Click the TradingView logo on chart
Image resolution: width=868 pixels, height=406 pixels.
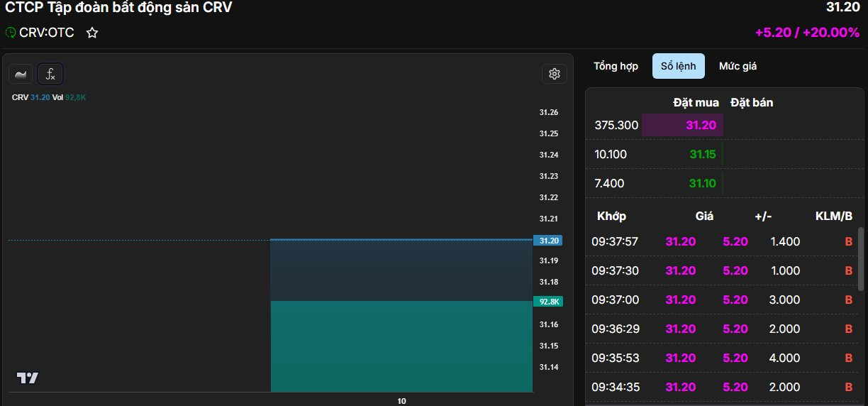click(x=28, y=378)
